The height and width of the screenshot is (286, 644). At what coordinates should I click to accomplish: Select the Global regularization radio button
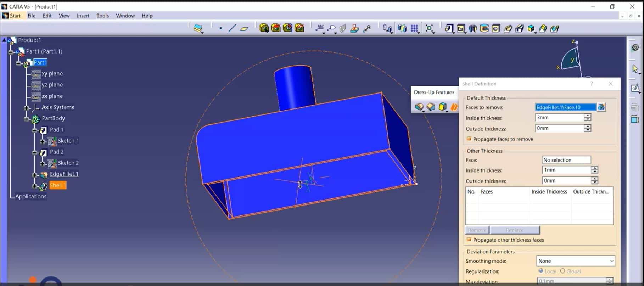point(562,271)
